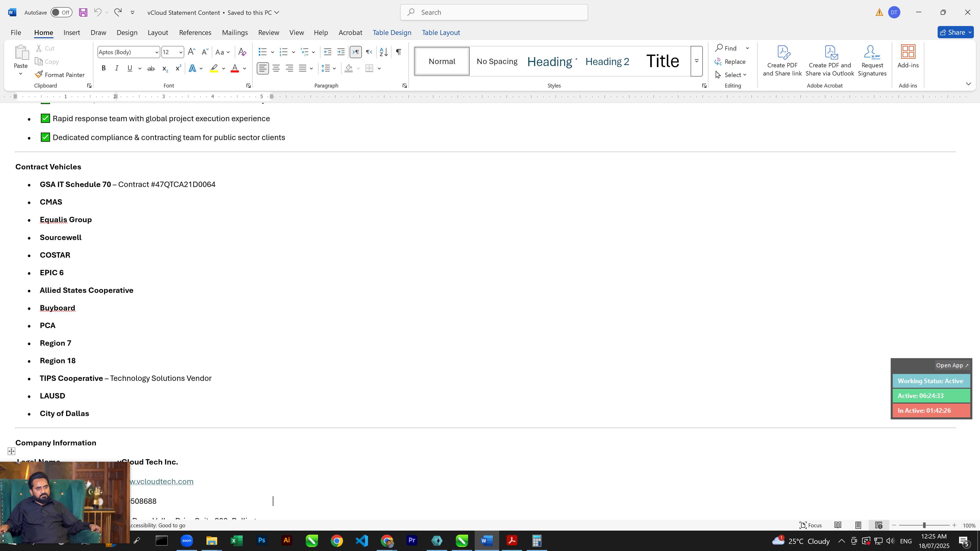Switch to the References tab
The height and width of the screenshot is (551, 980).
click(x=195, y=32)
